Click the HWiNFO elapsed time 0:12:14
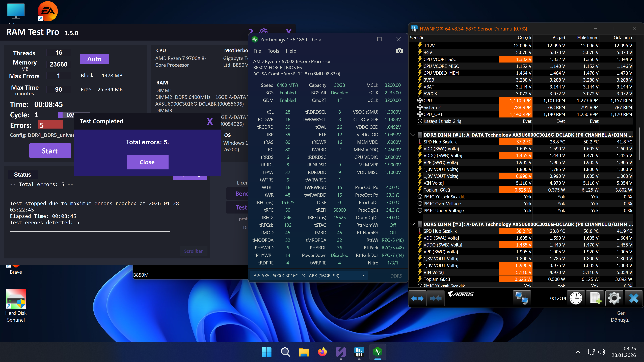 point(558,298)
